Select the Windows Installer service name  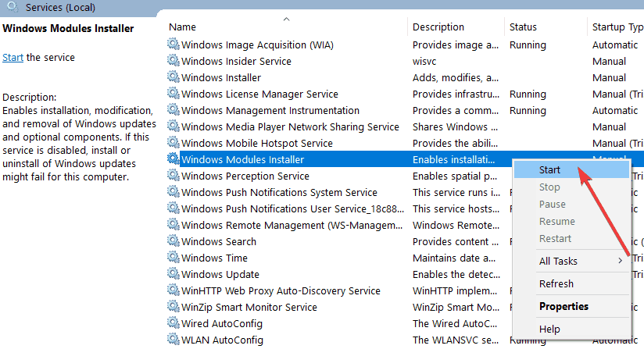221,77
